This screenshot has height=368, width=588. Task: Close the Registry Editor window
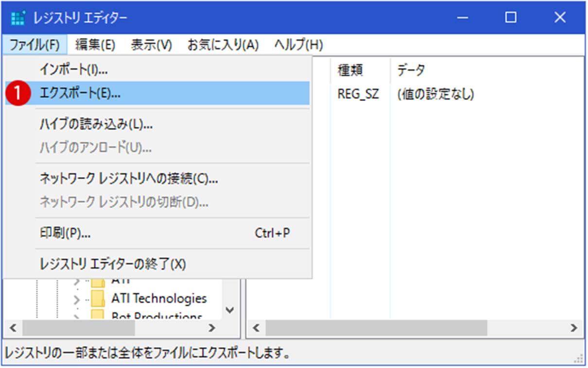pos(560,18)
